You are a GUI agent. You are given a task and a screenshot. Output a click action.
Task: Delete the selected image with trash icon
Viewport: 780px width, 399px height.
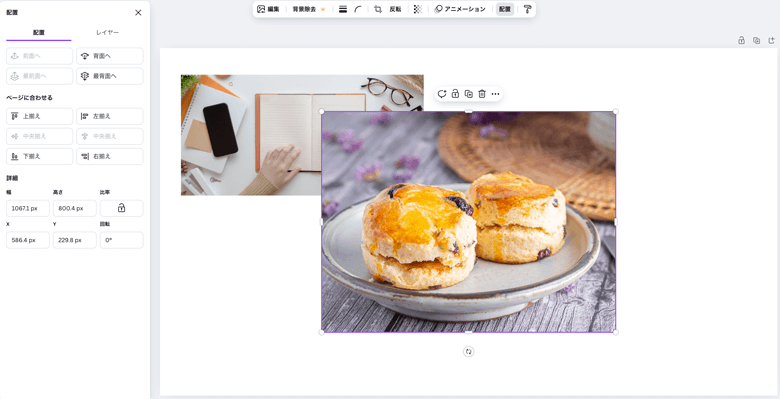click(482, 94)
